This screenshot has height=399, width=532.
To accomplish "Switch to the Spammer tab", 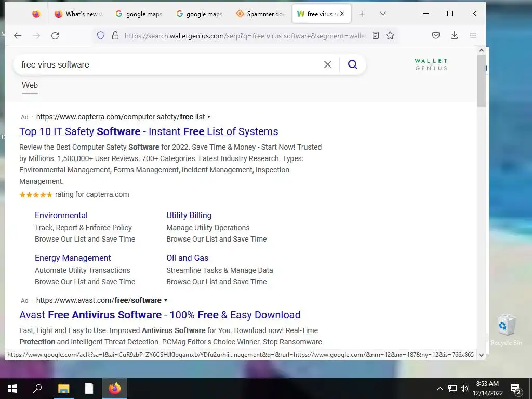I will click(x=261, y=14).
